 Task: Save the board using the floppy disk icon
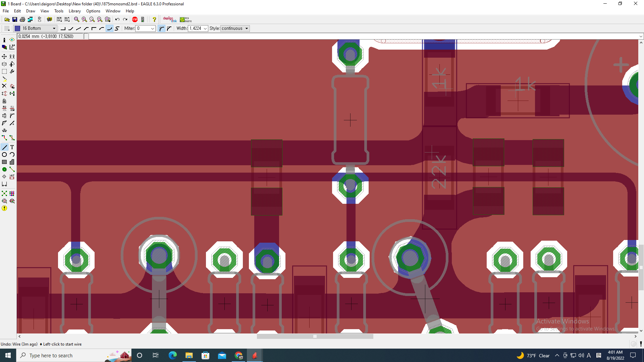(15, 19)
